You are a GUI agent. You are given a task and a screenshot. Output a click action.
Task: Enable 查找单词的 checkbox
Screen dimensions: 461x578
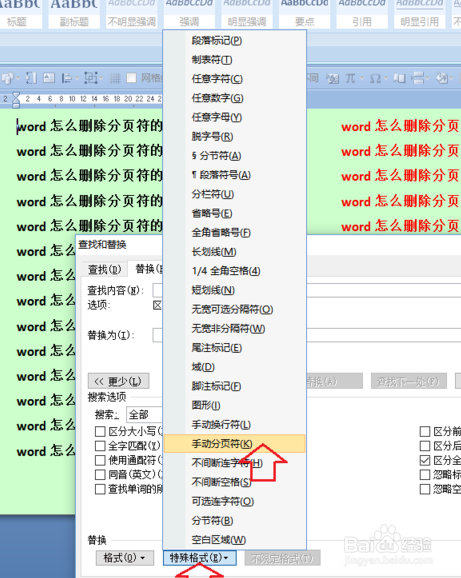(x=100, y=489)
